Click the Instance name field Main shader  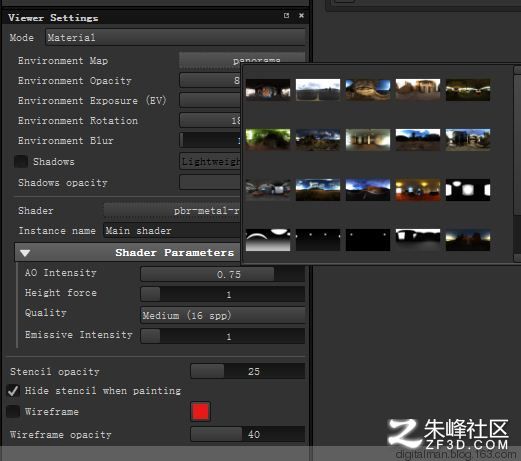[x=172, y=231]
